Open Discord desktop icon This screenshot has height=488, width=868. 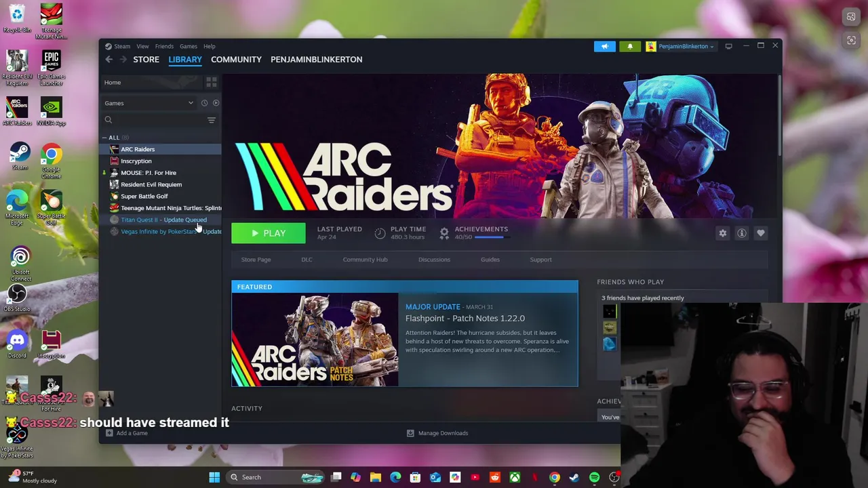pos(17,344)
